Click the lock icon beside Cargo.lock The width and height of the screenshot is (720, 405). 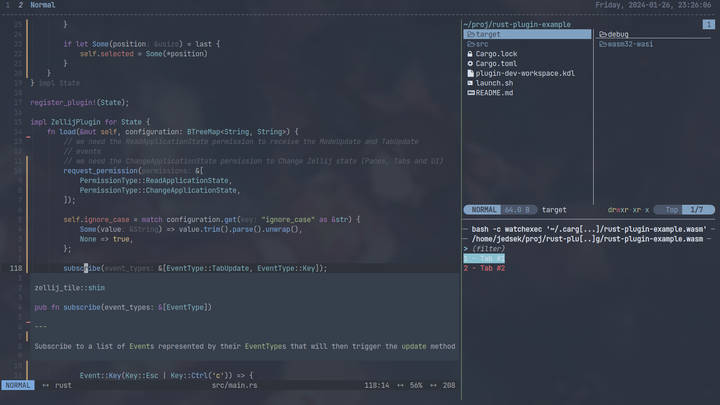[x=470, y=54]
